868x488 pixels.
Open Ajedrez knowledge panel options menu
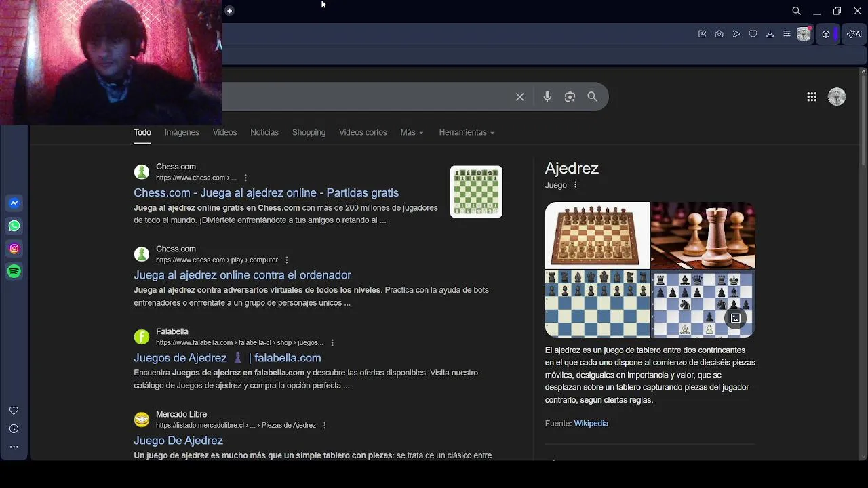pyautogui.click(x=576, y=185)
